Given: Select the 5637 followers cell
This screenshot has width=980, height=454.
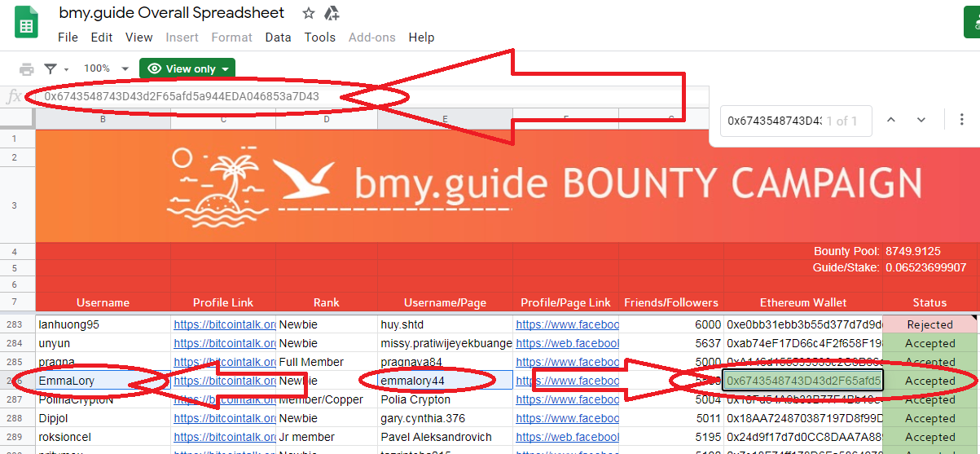Looking at the screenshot, I should tap(671, 343).
